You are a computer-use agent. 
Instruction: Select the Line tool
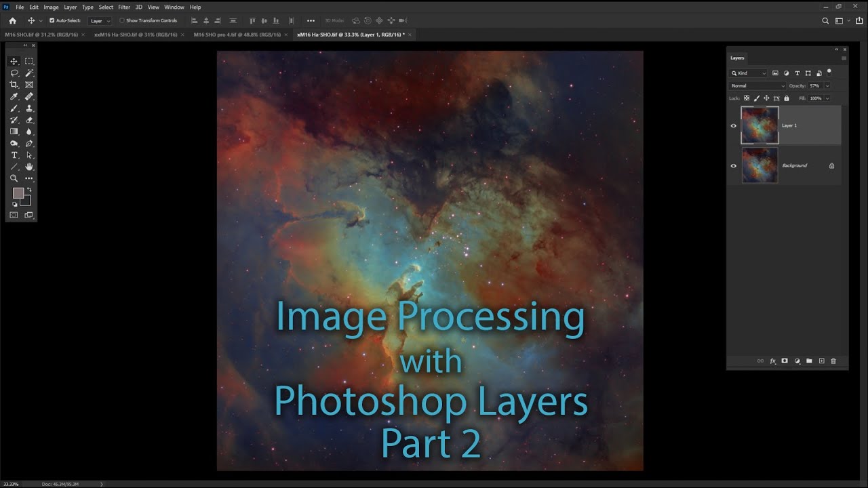click(x=14, y=167)
